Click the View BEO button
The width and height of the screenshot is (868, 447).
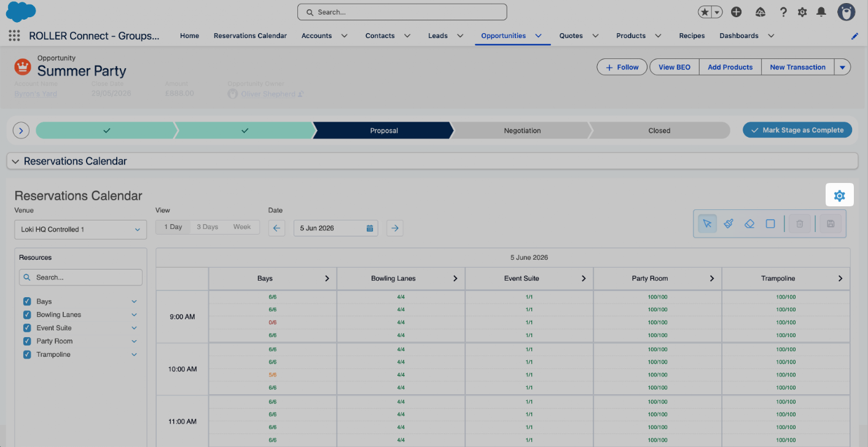674,68
